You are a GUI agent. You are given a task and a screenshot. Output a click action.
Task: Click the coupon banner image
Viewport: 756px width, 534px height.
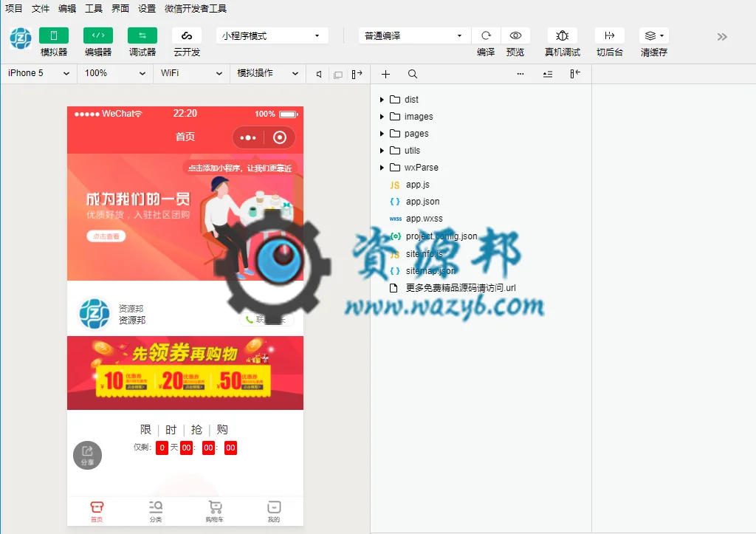point(185,373)
